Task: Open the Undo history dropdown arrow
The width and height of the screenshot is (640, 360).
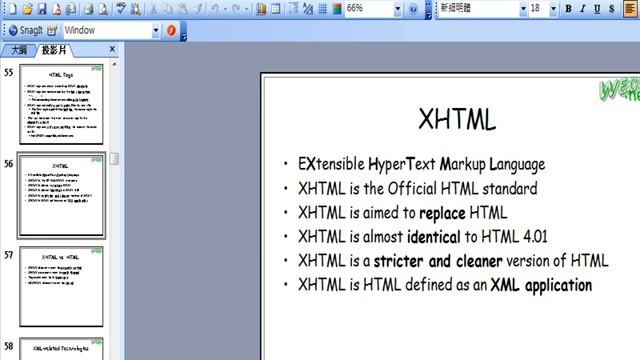Action: click(x=225, y=8)
